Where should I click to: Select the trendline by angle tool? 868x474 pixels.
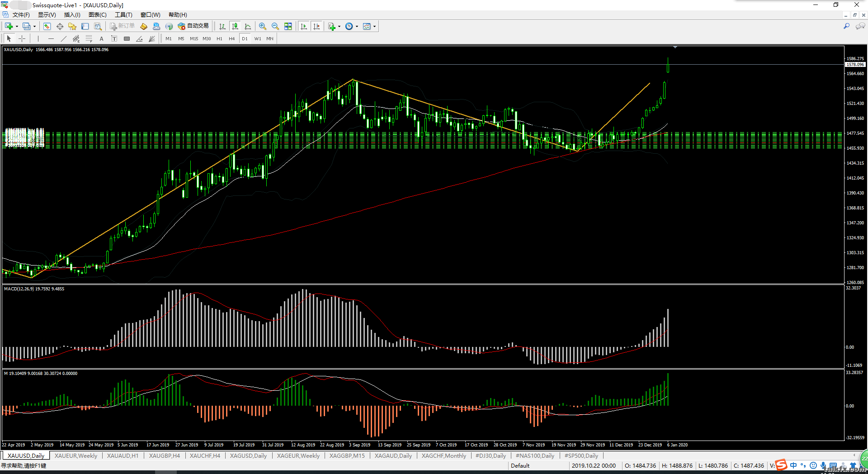click(x=140, y=38)
